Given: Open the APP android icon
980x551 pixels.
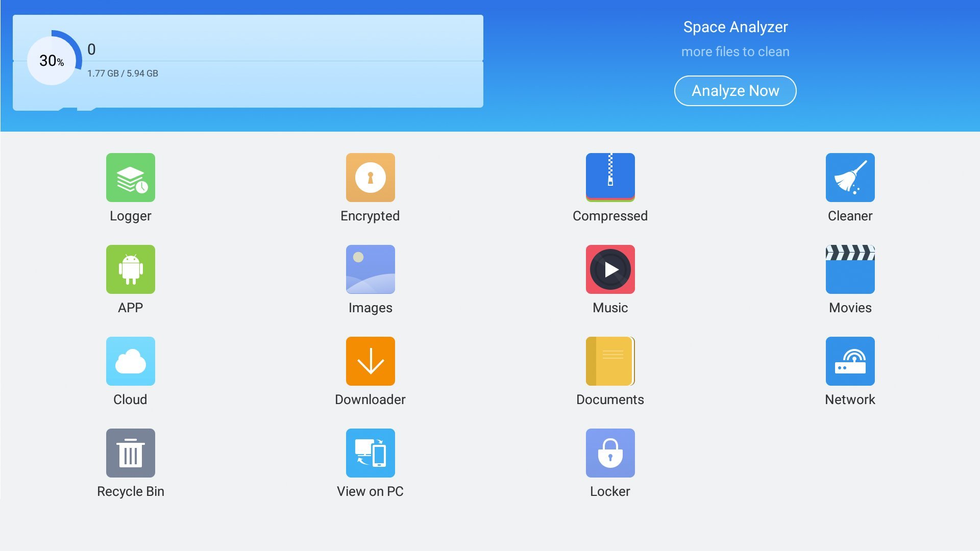Looking at the screenshot, I should coord(130,269).
